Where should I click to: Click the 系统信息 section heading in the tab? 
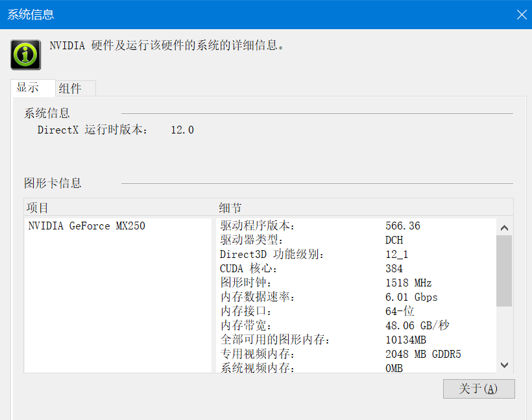click(47, 113)
